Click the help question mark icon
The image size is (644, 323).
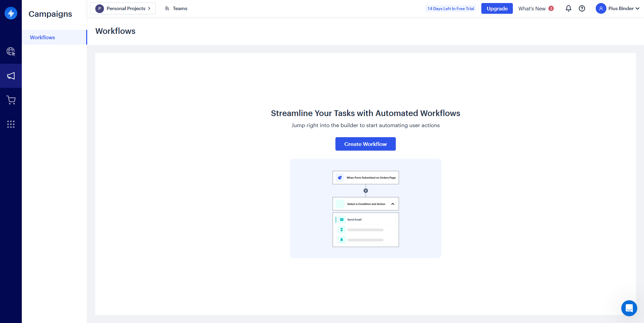(x=582, y=8)
